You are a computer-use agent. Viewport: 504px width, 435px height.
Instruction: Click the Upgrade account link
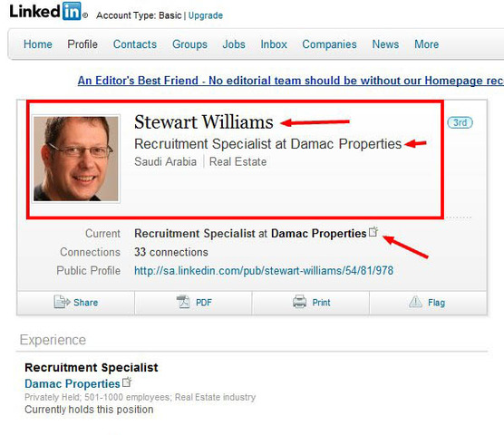[206, 15]
